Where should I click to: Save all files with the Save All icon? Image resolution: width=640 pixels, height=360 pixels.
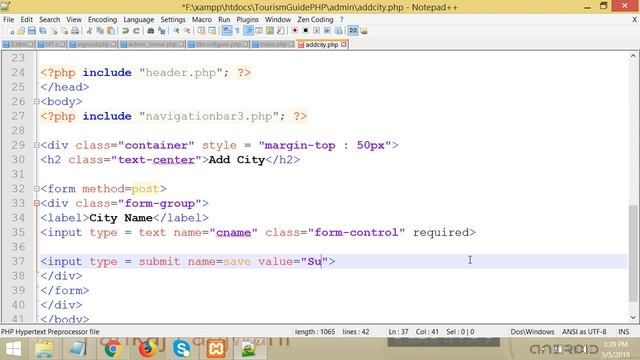click(42, 31)
